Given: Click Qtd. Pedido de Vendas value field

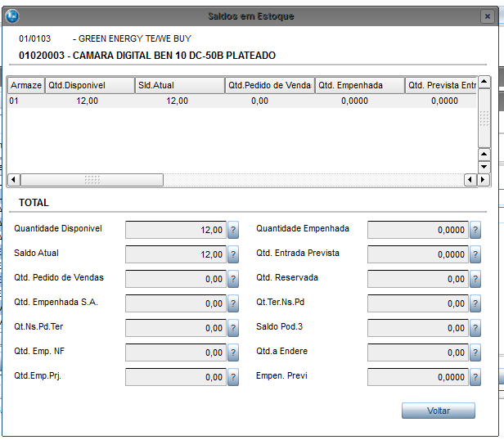Looking at the screenshot, I should point(176,279).
